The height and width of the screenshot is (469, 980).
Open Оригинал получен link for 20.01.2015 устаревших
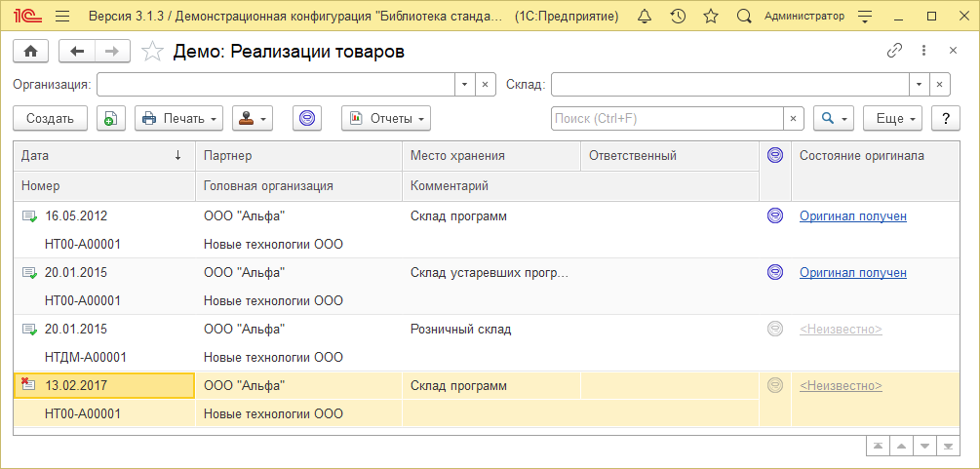[853, 273]
